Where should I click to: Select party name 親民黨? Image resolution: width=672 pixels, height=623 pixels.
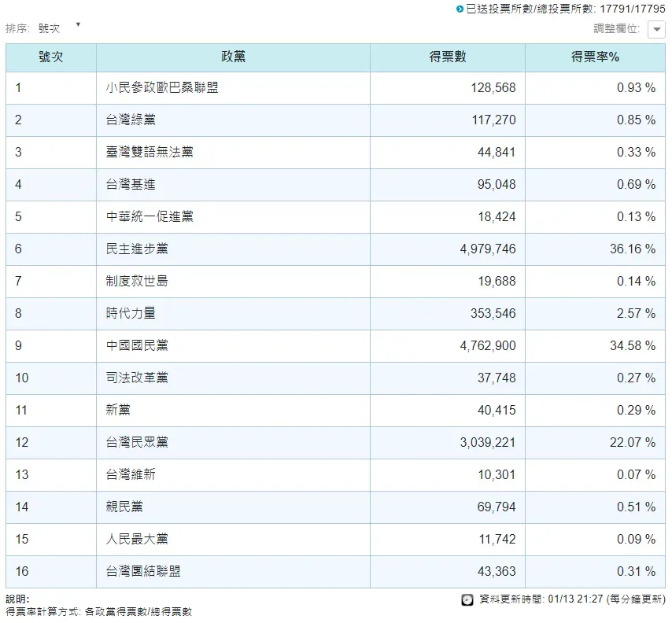tap(124, 507)
